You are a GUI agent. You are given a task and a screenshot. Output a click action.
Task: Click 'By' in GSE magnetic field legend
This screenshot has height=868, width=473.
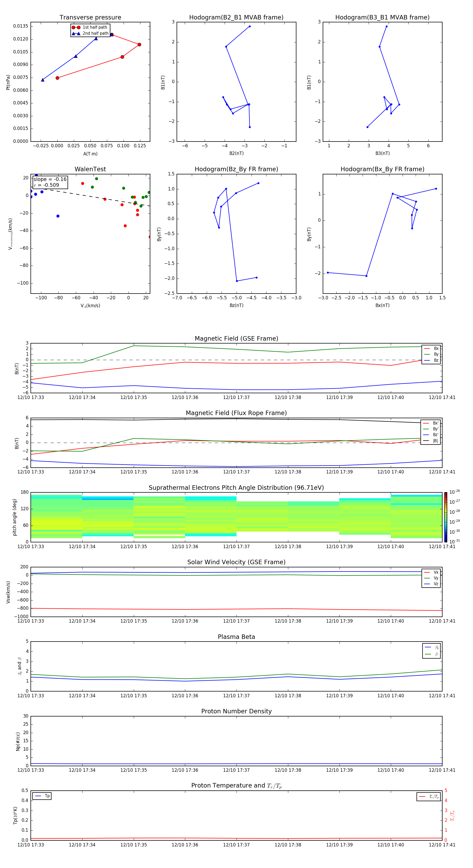(431, 354)
